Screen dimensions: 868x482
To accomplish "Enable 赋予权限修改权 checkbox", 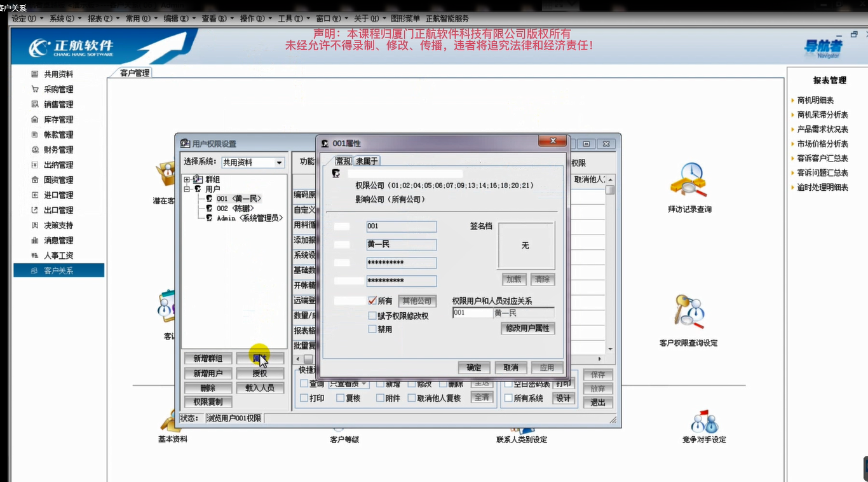I will click(x=372, y=315).
